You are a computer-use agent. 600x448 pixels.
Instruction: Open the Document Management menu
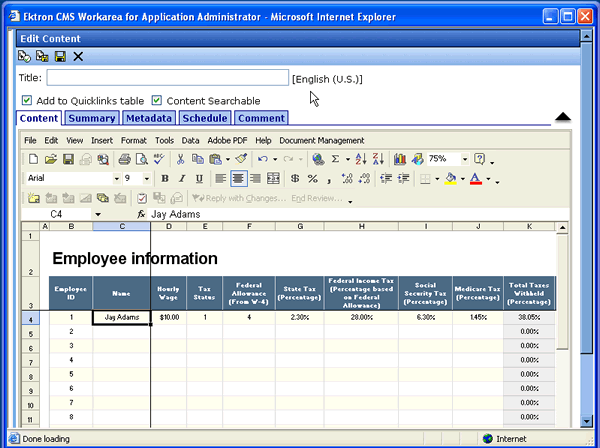tap(322, 140)
